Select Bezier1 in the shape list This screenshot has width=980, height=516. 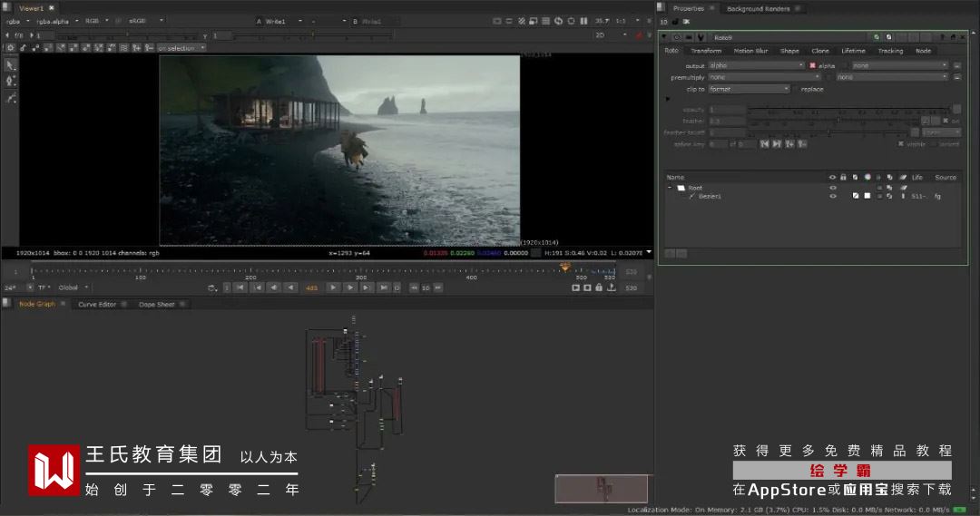click(x=710, y=196)
